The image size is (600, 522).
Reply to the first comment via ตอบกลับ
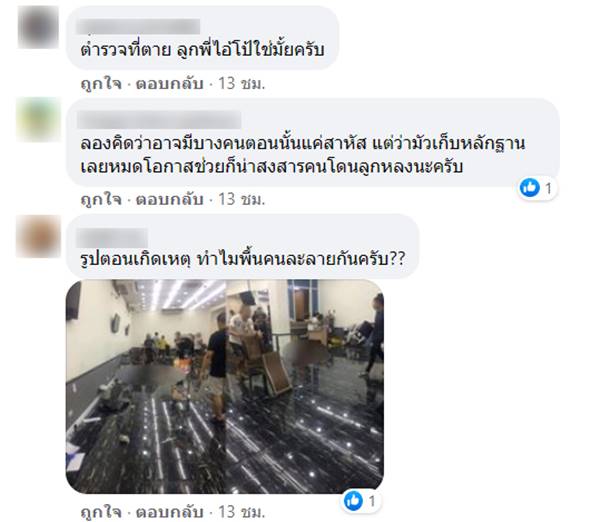tap(170, 83)
